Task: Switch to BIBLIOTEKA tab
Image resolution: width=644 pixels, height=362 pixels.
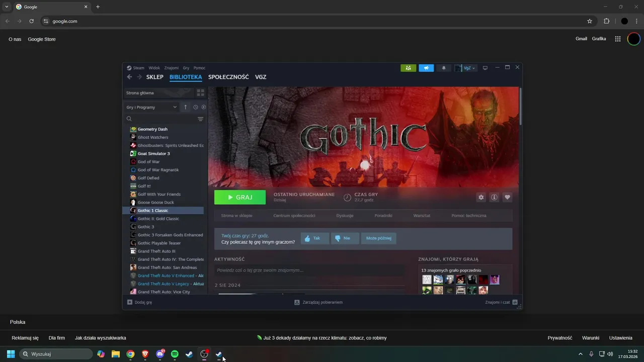Action: [x=186, y=77]
